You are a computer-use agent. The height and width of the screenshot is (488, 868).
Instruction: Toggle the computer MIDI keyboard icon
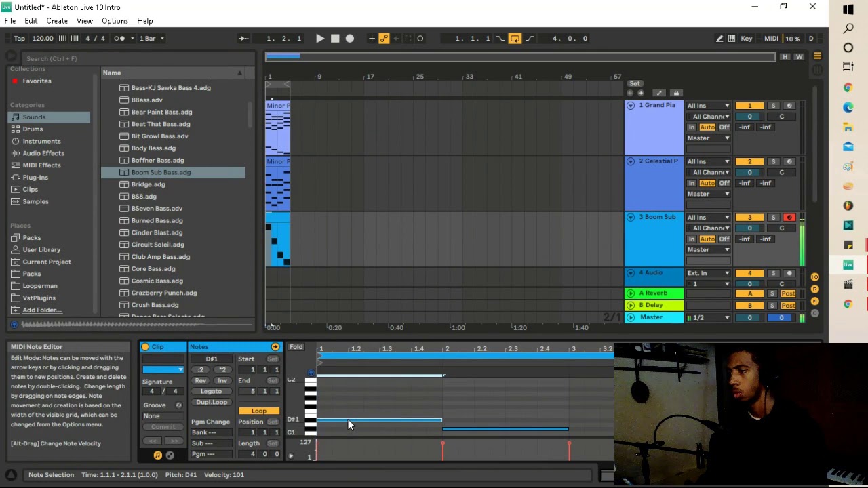(732, 39)
